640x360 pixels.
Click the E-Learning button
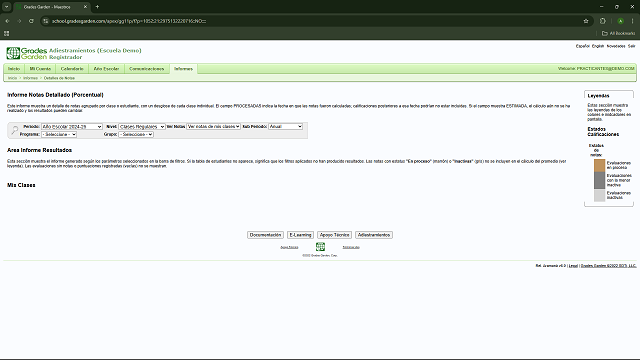tap(300, 235)
